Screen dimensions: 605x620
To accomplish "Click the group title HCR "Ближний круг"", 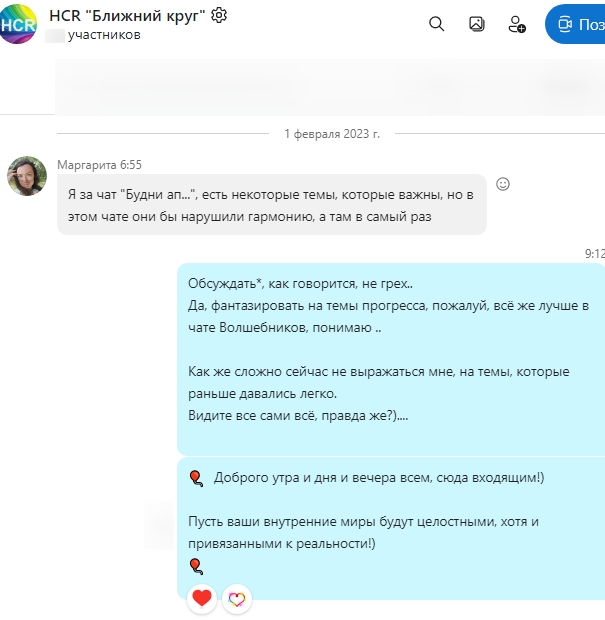I will tap(127, 15).
